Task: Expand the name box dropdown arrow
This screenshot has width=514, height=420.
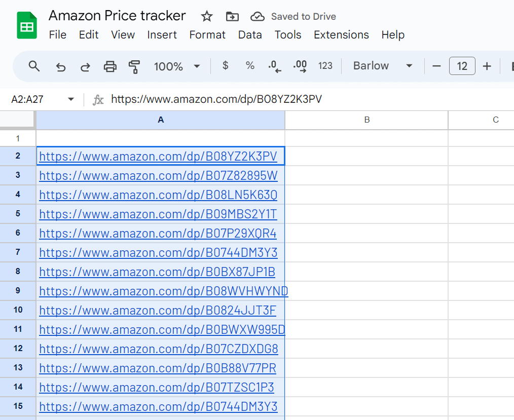Action: (71, 99)
